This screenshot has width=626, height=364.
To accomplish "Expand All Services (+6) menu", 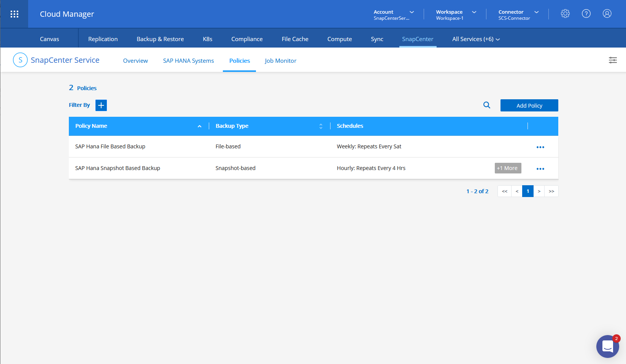I will coord(476,39).
